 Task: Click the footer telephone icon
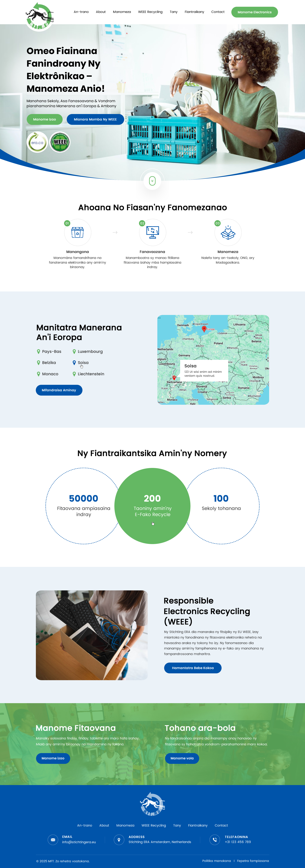pos(215,840)
